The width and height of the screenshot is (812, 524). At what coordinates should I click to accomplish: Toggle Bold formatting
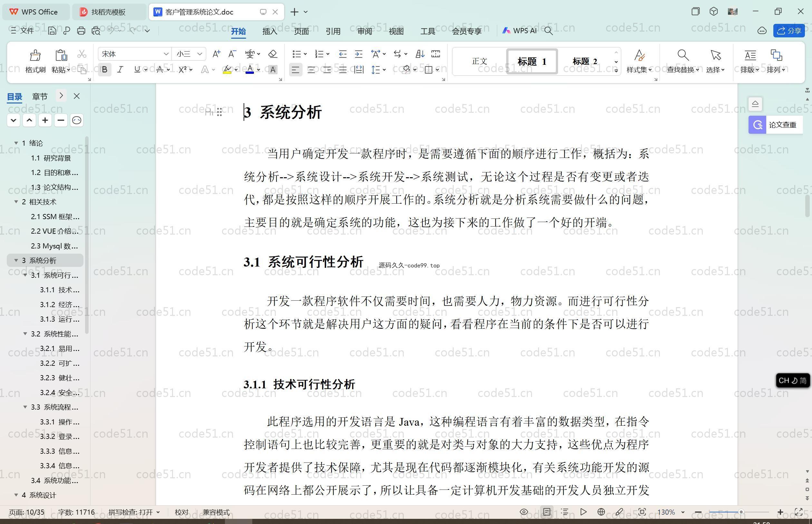click(x=104, y=70)
